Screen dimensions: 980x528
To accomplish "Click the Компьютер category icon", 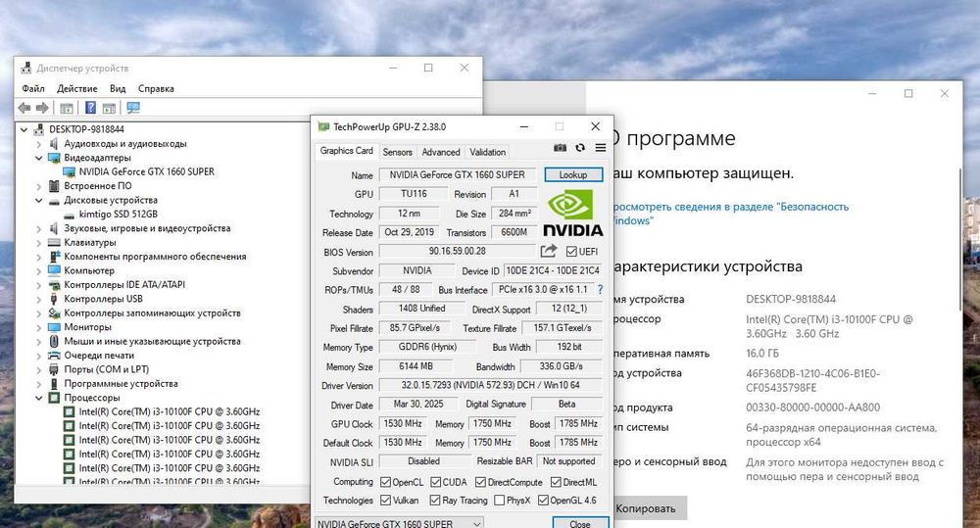I will pos(54,270).
